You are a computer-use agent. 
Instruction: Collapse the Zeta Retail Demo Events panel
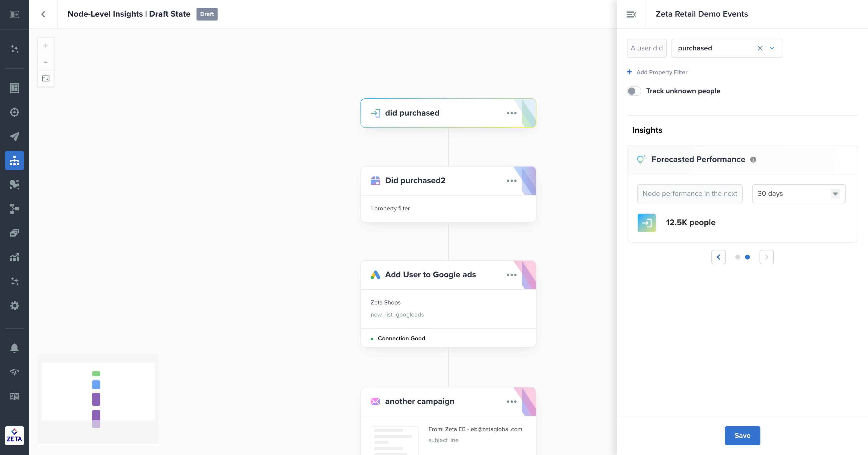pyautogui.click(x=631, y=14)
